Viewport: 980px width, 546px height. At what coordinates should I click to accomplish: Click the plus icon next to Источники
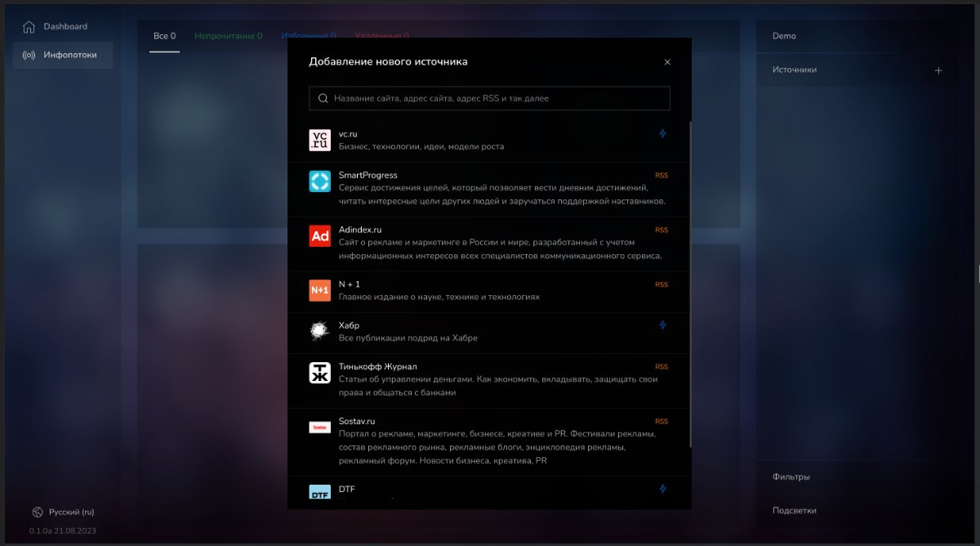[938, 70]
